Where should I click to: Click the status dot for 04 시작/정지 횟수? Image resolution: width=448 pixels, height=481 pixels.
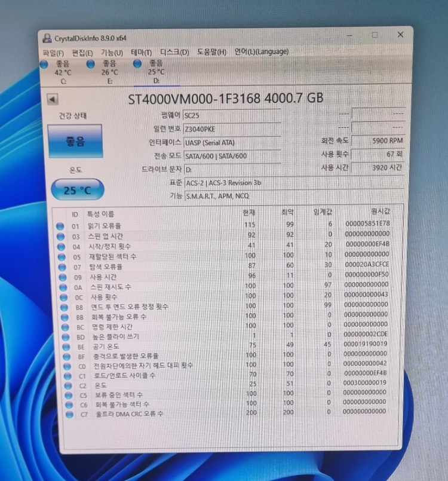pos(61,247)
